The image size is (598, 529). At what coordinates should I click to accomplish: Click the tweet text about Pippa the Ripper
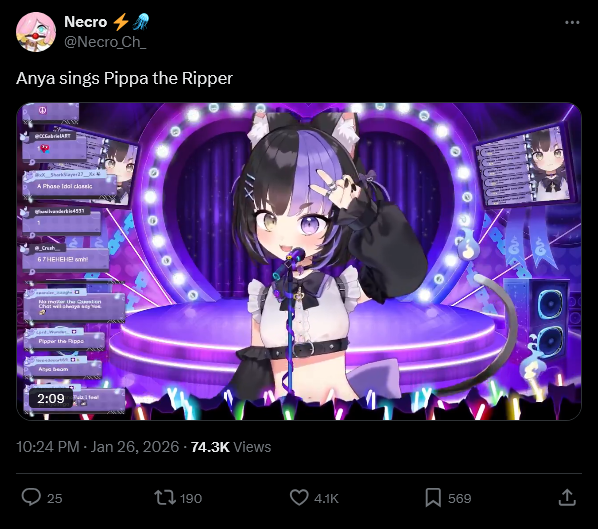click(124, 79)
